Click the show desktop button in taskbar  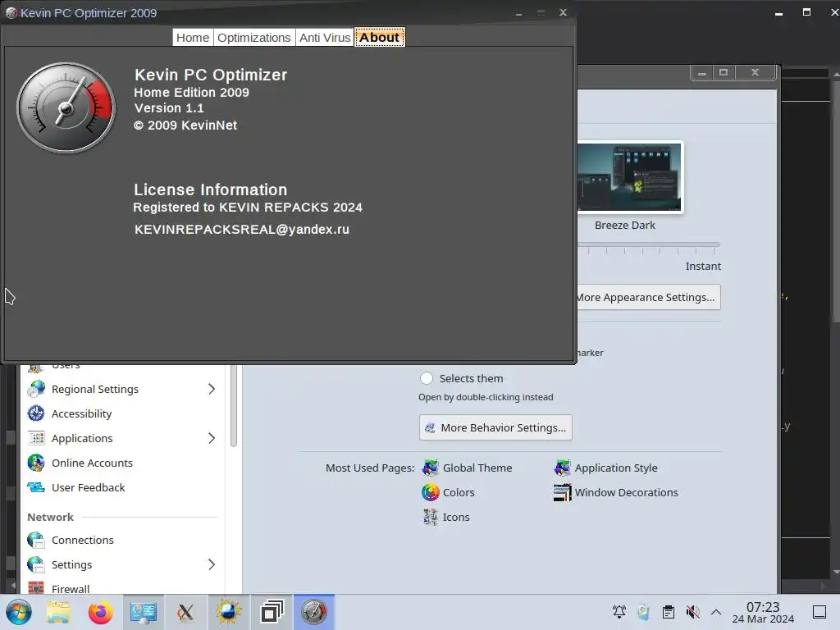819,612
